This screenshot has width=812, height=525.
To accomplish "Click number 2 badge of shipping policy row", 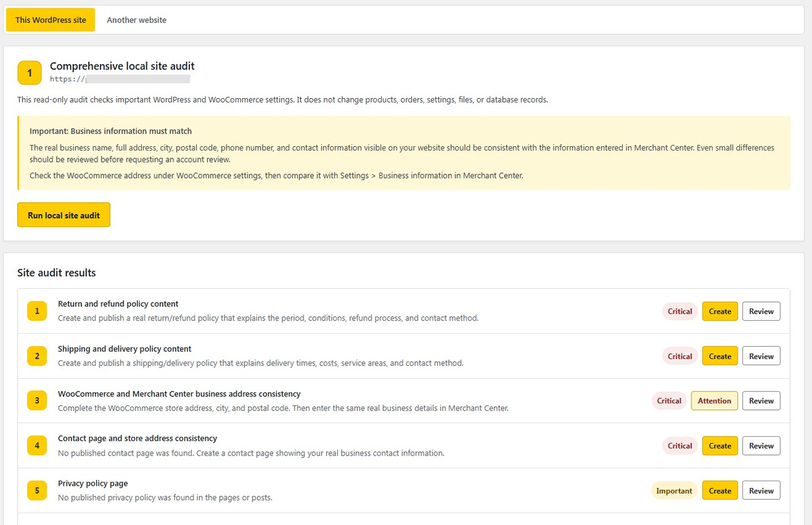I will pyautogui.click(x=37, y=356).
